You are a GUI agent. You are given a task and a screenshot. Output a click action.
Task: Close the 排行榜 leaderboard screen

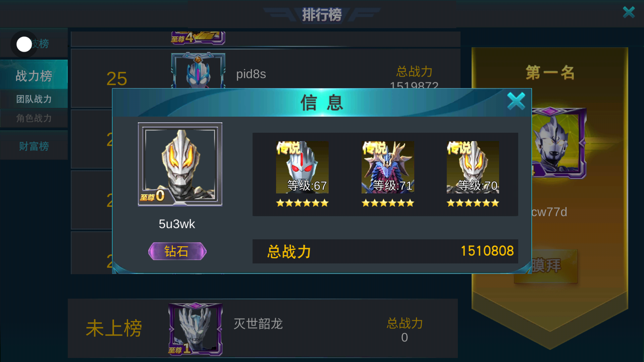pyautogui.click(x=629, y=12)
